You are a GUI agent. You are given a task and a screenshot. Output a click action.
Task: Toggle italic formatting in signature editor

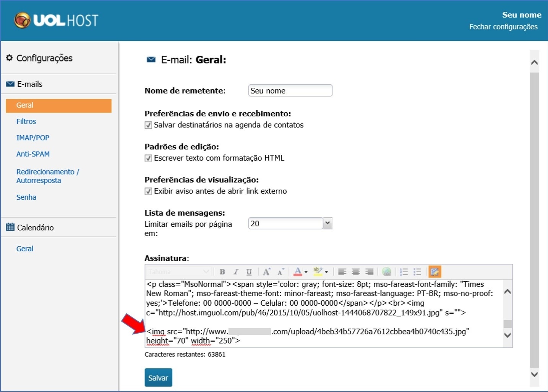[235, 272]
